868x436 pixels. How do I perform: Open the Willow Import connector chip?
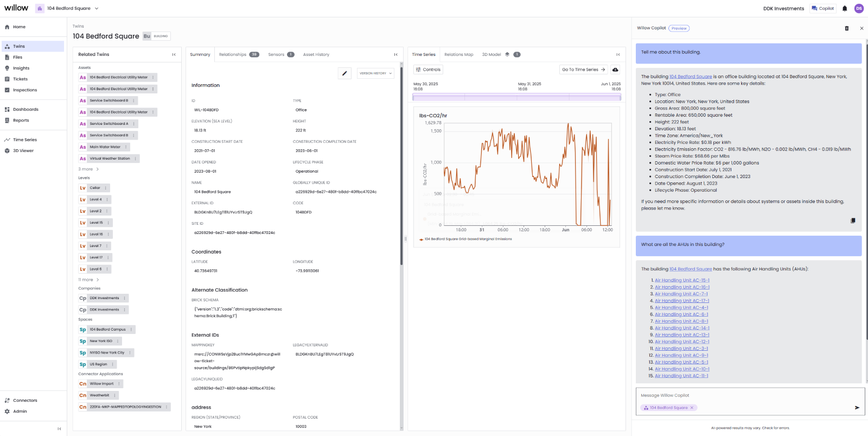101,384
